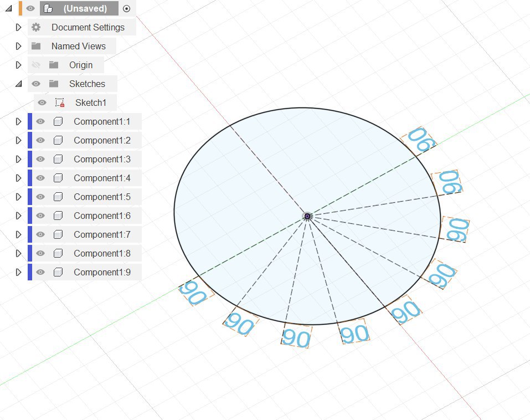Viewport: 530px width, 420px height.
Task: Expand the Component1:1 node
Action: (19, 121)
